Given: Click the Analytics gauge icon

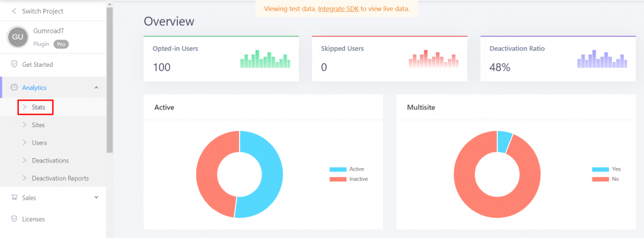Looking at the screenshot, I should [14, 87].
